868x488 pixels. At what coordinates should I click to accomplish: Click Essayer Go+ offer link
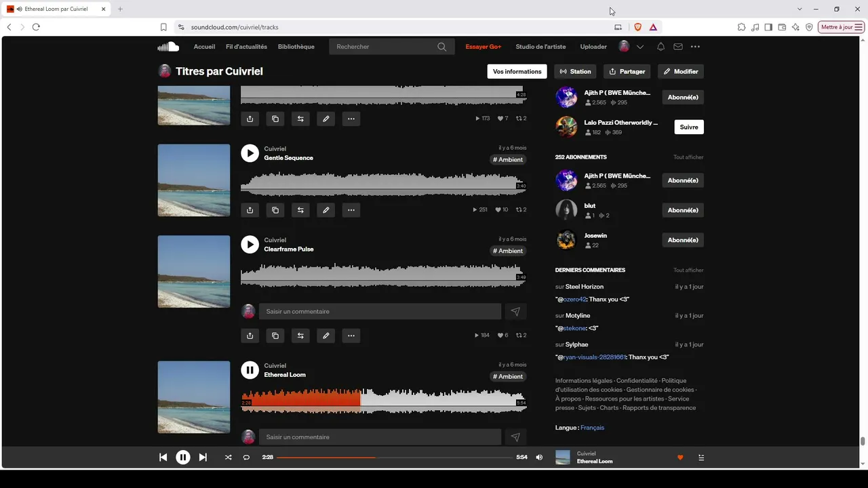pos(484,47)
